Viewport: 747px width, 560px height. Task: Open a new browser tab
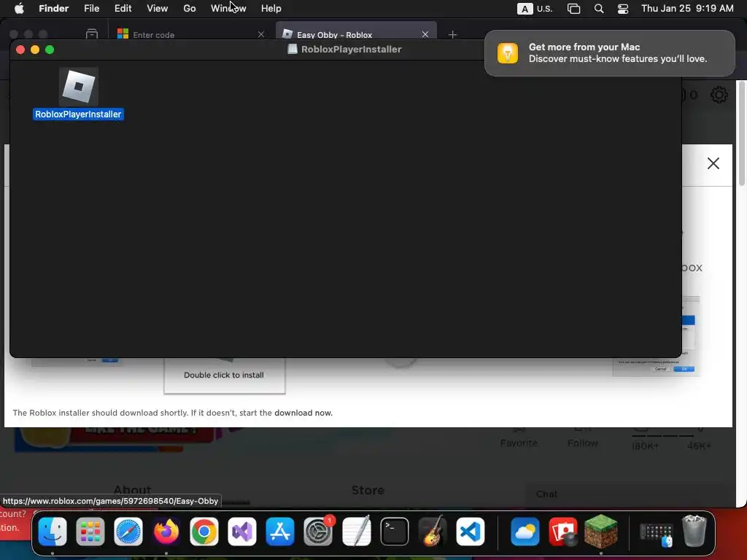[x=452, y=35]
